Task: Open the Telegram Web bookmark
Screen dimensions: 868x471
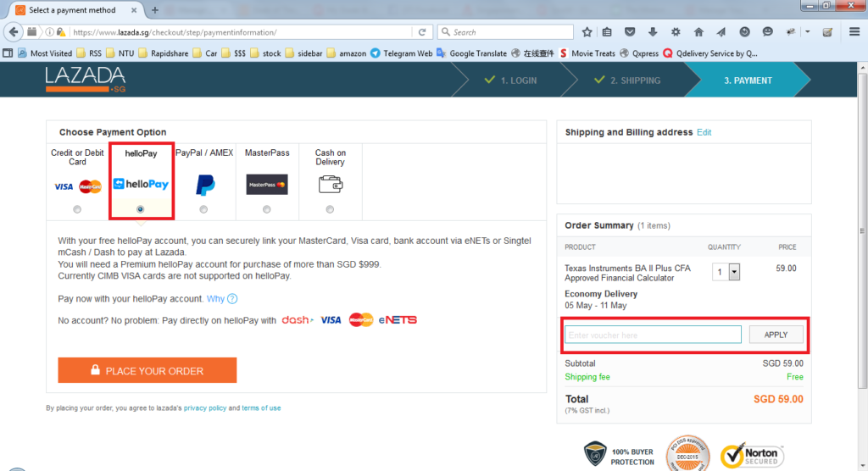Action: point(401,53)
